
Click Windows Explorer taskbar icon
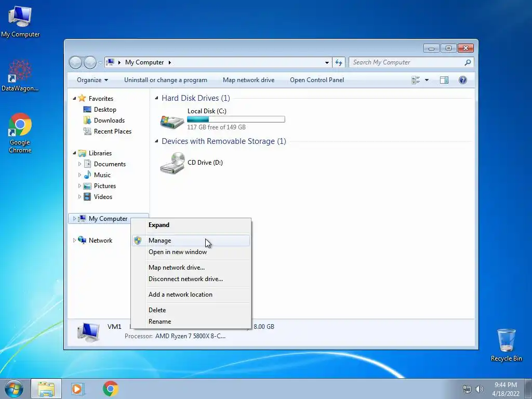click(46, 389)
